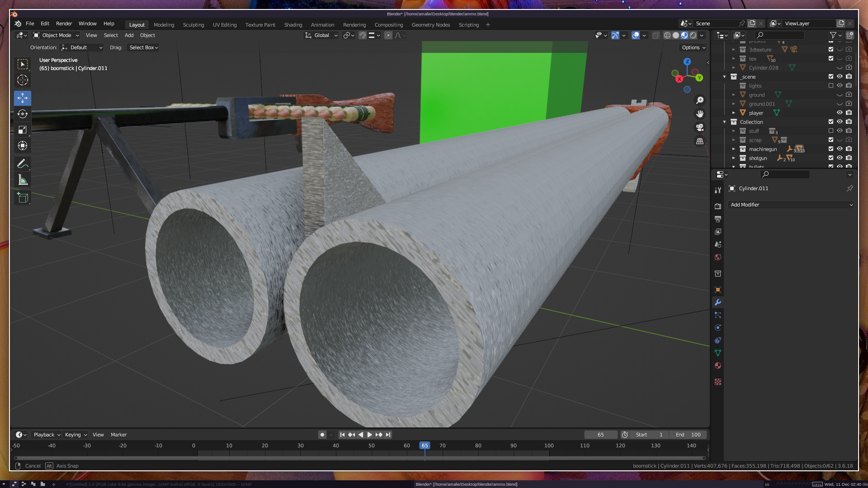868x488 pixels.
Task: Toggle camera view in viewport
Action: point(700,127)
